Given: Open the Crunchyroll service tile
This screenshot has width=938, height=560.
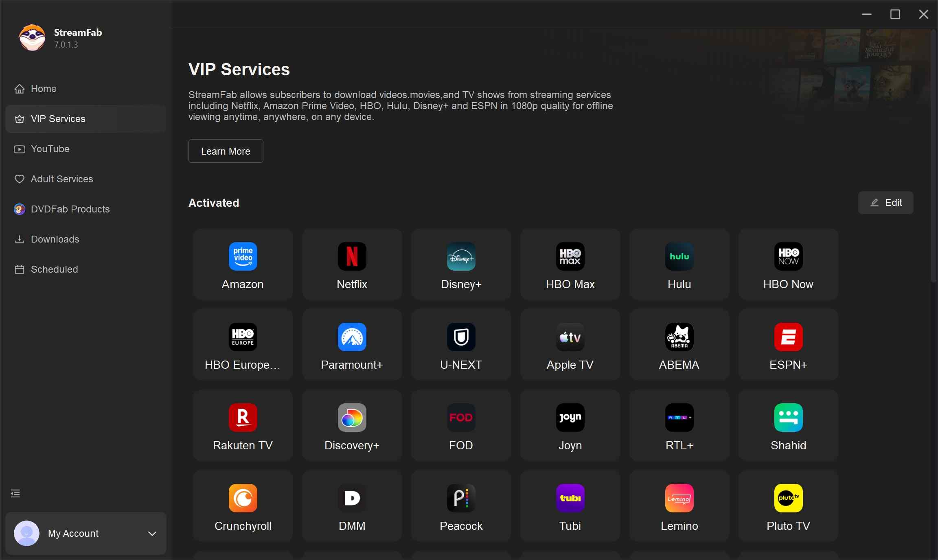Looking at the screenshot, I should (243, 506).
